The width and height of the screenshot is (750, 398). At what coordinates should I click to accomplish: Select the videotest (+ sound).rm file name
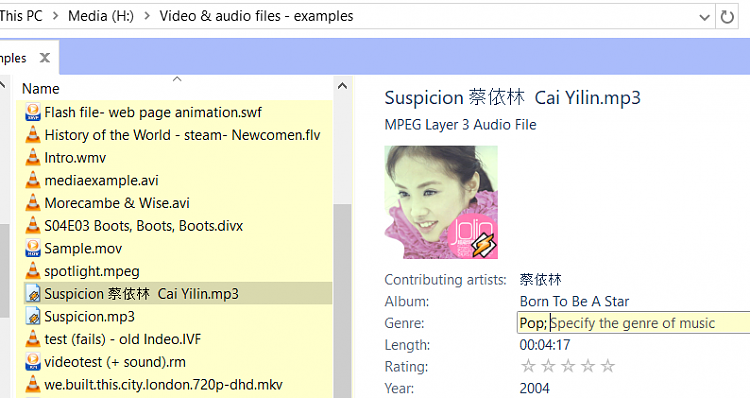(115, 362)
